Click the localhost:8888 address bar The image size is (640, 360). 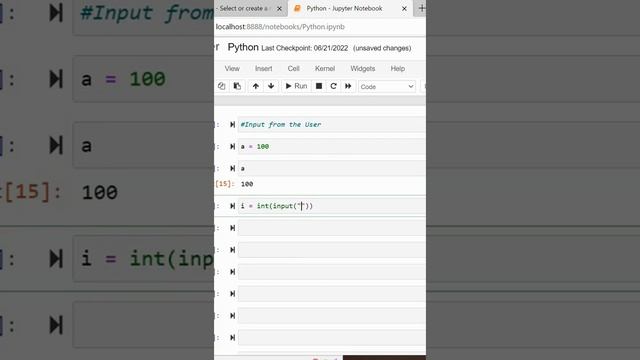click(280, 27)
